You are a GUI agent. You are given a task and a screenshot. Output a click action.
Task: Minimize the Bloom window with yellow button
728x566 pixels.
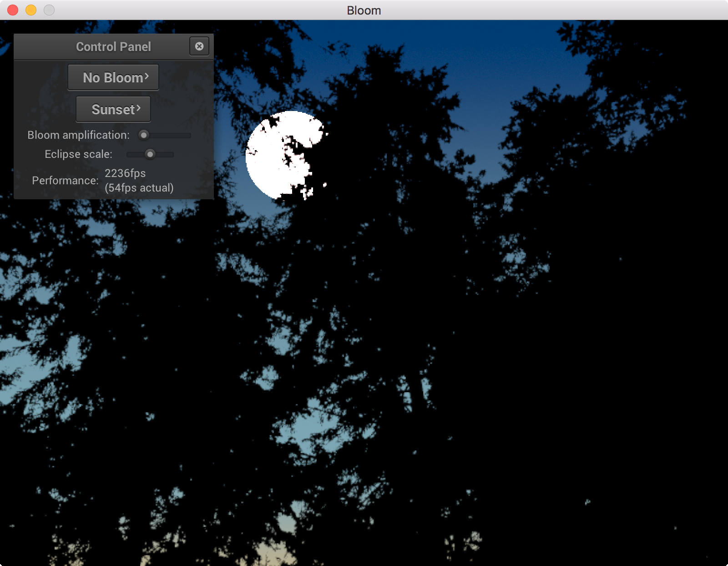[31, 10]
